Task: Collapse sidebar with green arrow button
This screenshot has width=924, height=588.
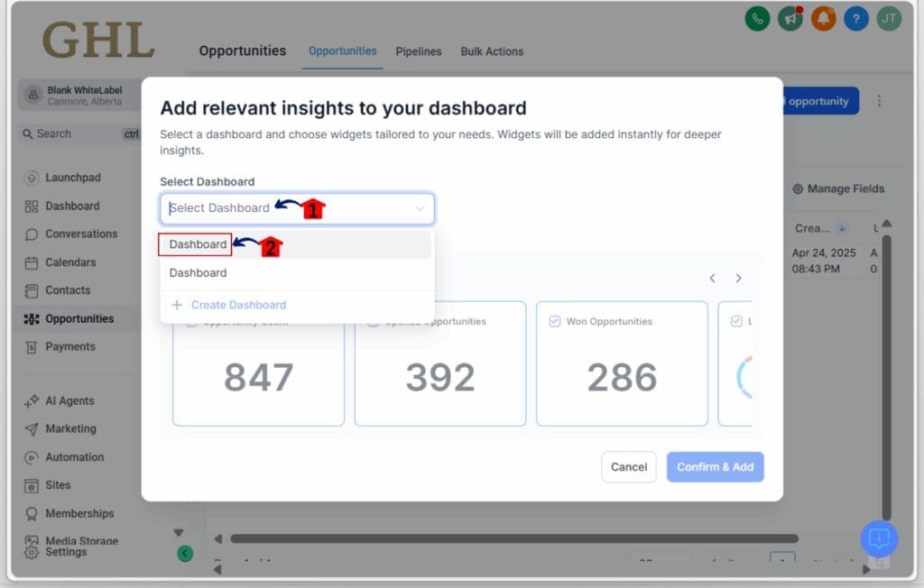Action: click(x=185, y=553)
